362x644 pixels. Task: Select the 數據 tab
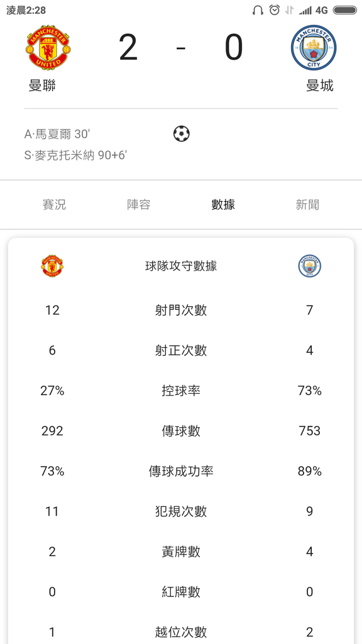coord(223,204)
